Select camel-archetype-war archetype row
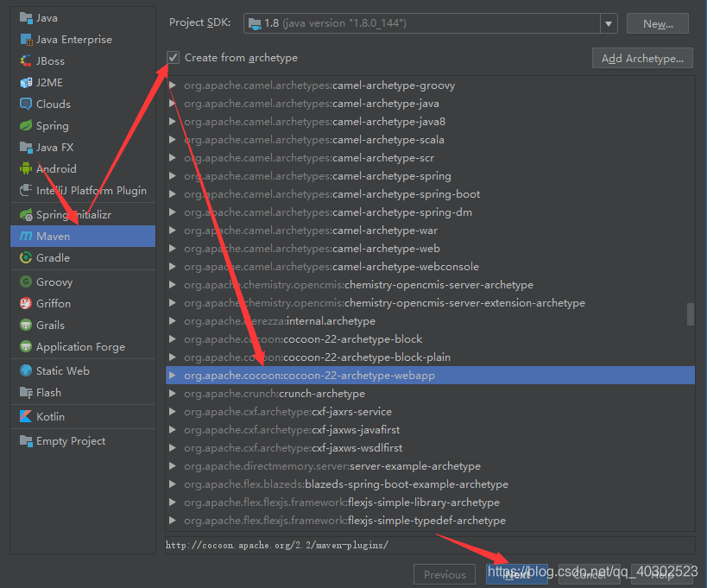This screenshot has width=707, height=588. tap(430, 231)
